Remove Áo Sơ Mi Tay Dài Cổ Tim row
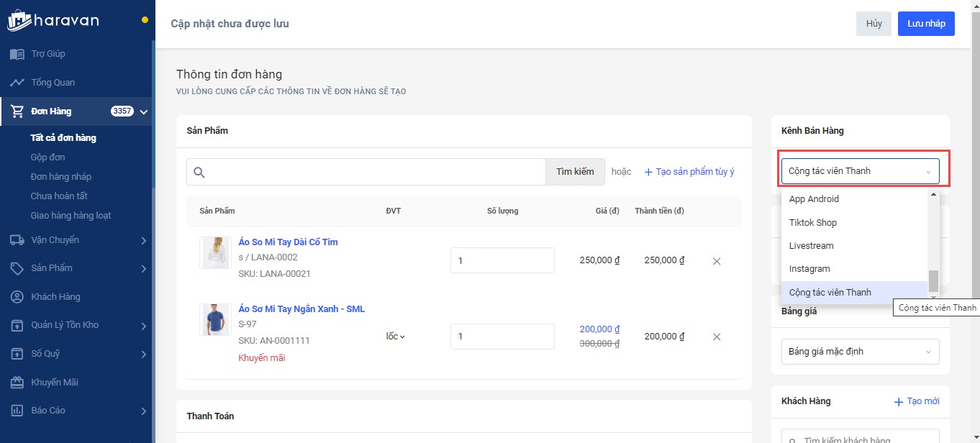Image resolution: width=980 pixels, height=443 pixels. click(x=717, y=261)
